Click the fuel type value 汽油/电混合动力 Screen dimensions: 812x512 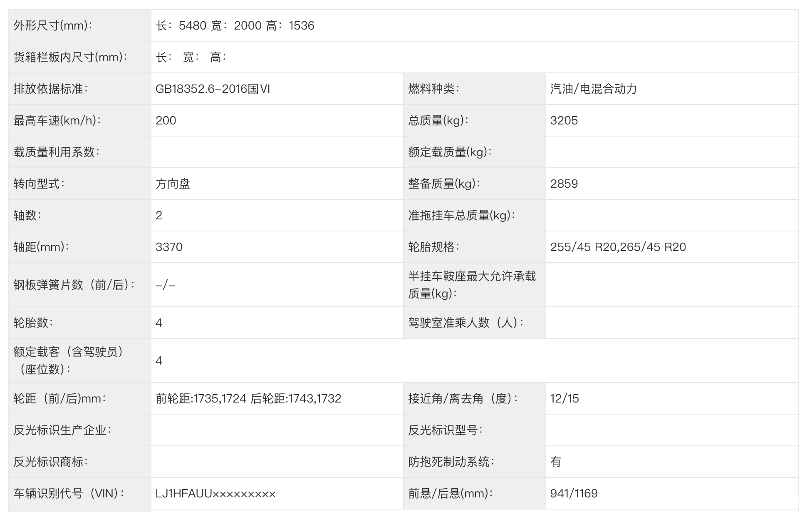point(593,89)
